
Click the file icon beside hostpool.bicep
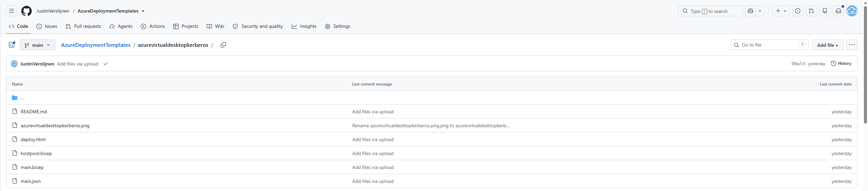pos(15,153)
